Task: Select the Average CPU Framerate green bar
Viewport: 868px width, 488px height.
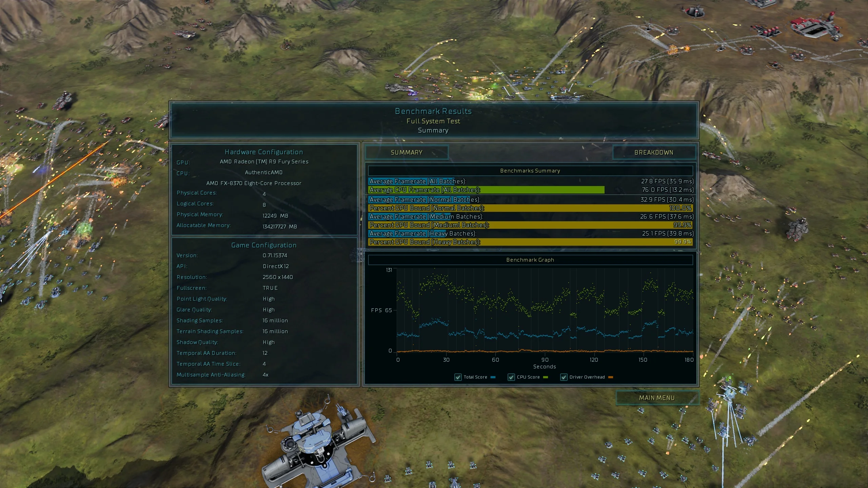Action: pyautogui.click(x=486, y=190)
